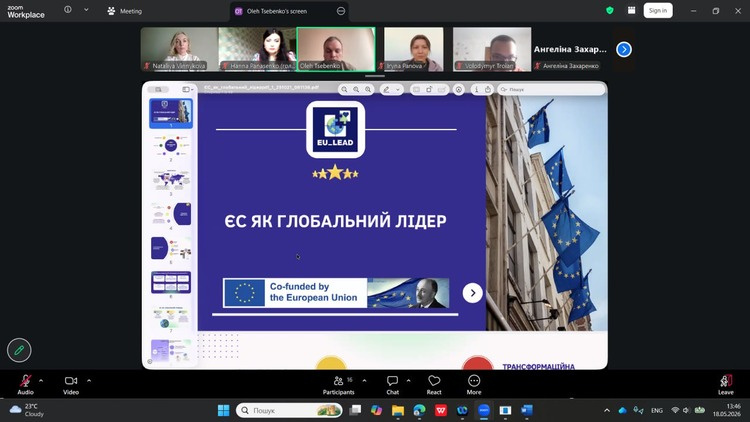Open the Zoom calendar view icon
This screenshot has width=750, height=422.
pos(632,11)
